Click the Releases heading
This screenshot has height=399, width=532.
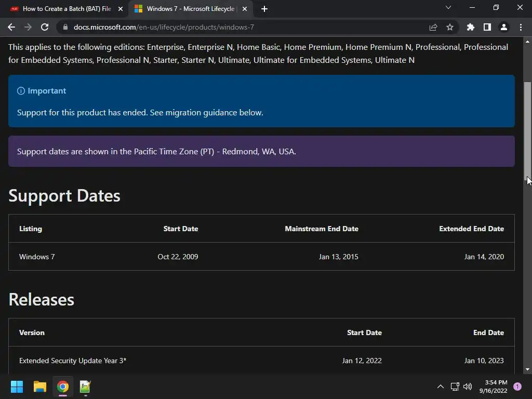tap(42, 300)
